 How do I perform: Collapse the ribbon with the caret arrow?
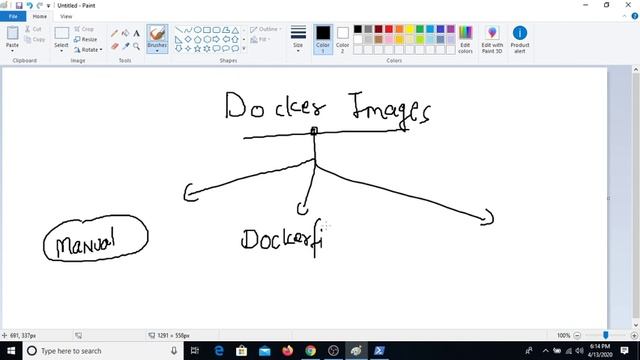tap(624, 16)
